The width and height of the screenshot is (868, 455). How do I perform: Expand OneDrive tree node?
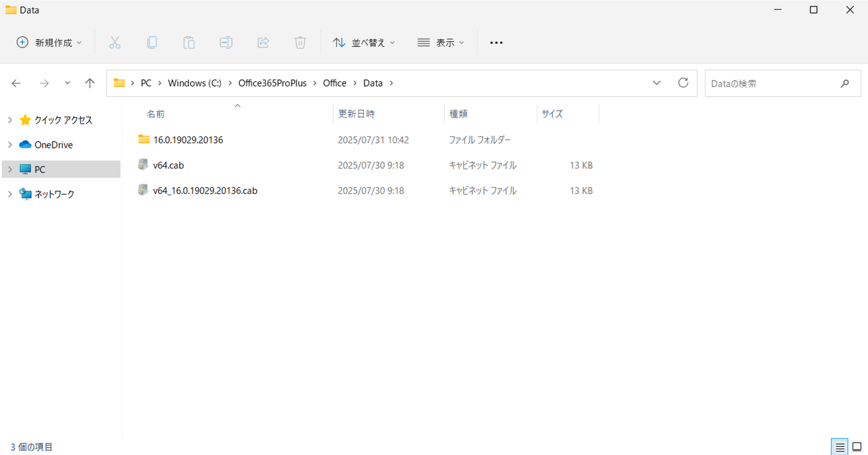[x=10, y=145]
